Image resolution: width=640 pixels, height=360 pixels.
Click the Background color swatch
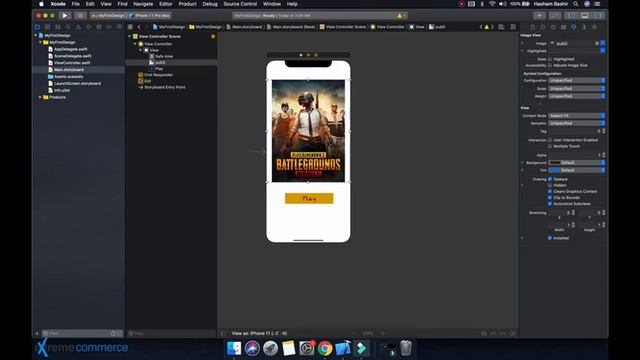(x=554, y=162)
